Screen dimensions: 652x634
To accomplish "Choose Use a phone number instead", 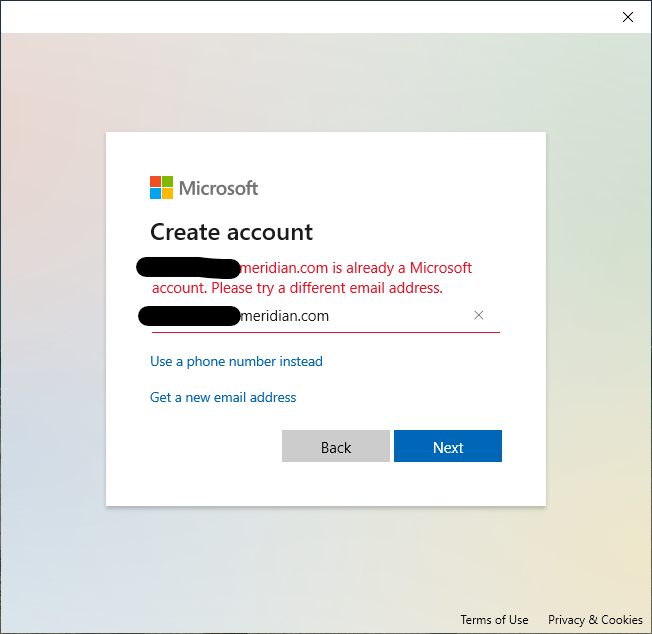I will [x=236, y=361].
